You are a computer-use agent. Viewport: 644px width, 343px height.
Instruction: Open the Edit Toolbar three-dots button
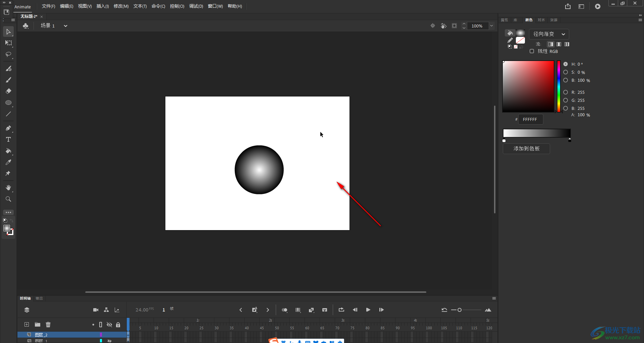point(8,212)
